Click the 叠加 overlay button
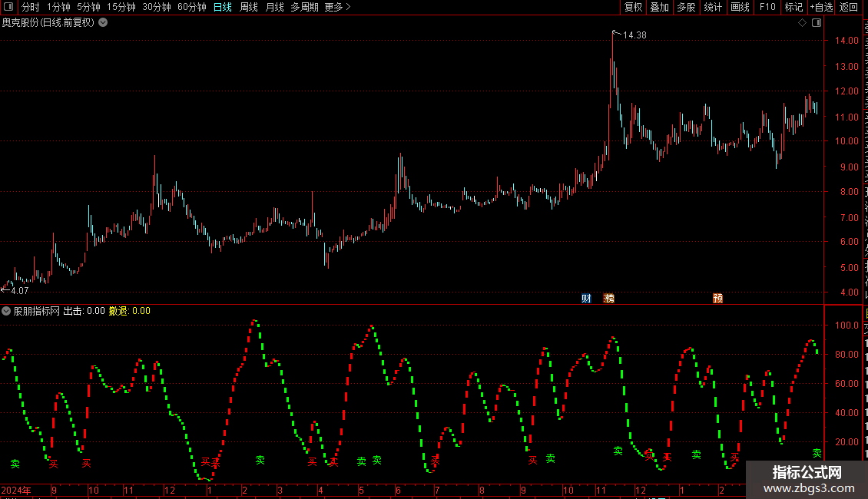This screenshot has width=868, height=499. click(x=660, y=7)
